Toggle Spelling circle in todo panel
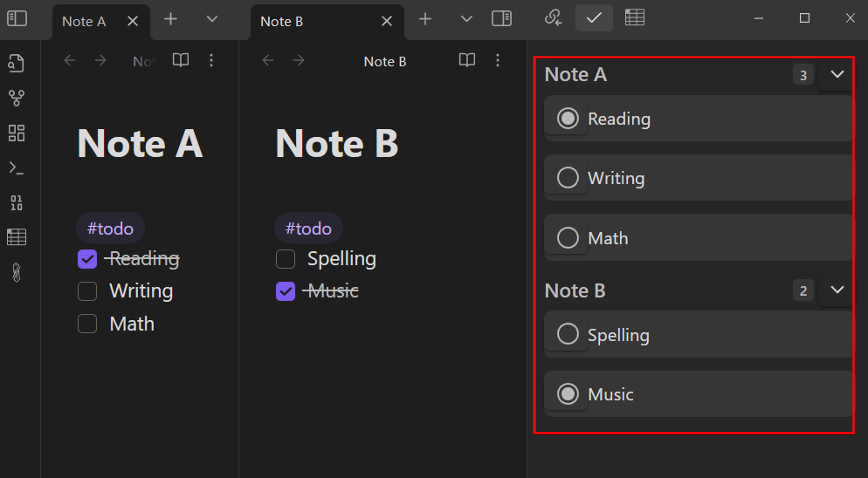This screenshot has height=478, width=868. point(568,334)
